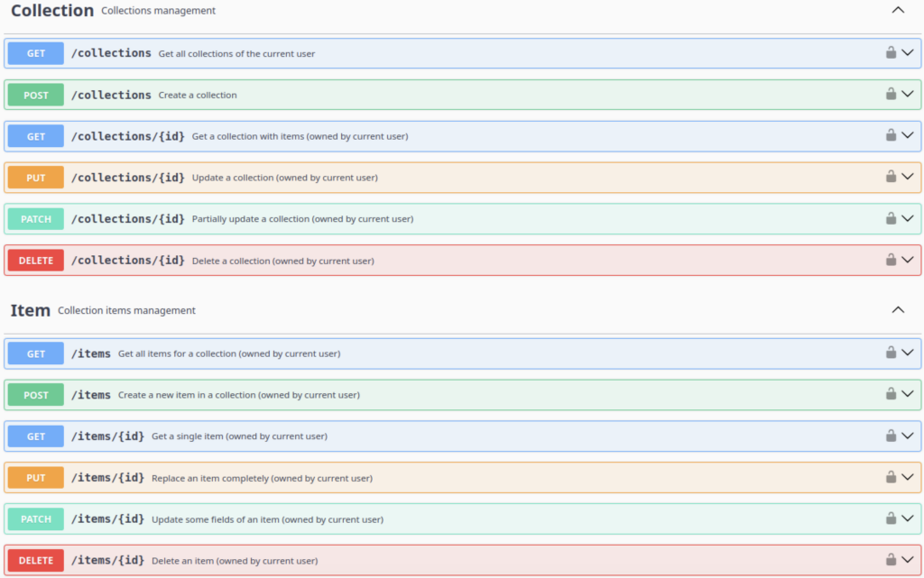Select 'Update some fields of an item' description
Screen dimensions: 924x578
[267, 519]
